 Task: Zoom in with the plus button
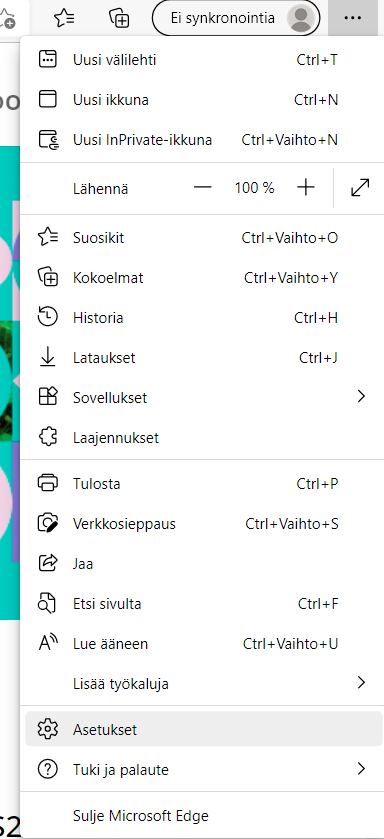tap(305, 188)
